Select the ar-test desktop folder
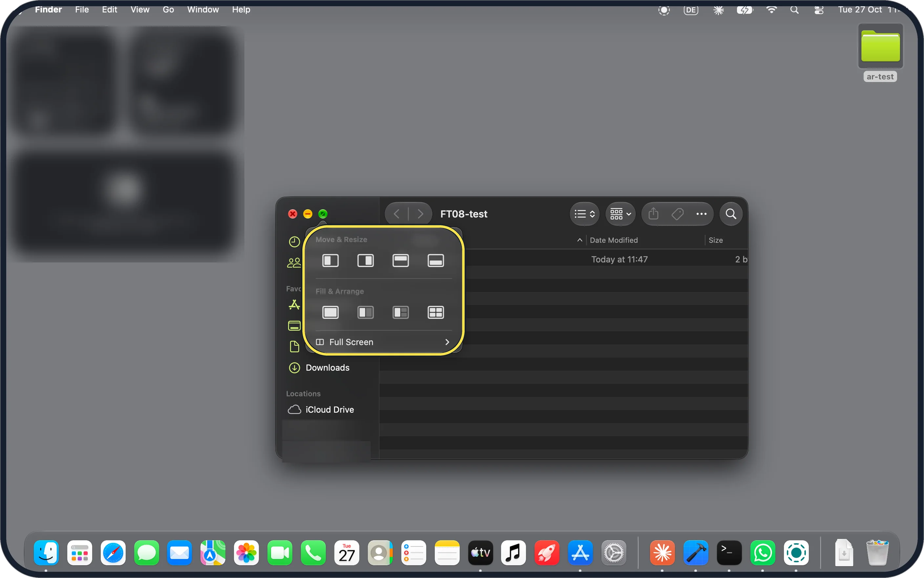Viewport: 924px width, 578px height. click(880, 53)
